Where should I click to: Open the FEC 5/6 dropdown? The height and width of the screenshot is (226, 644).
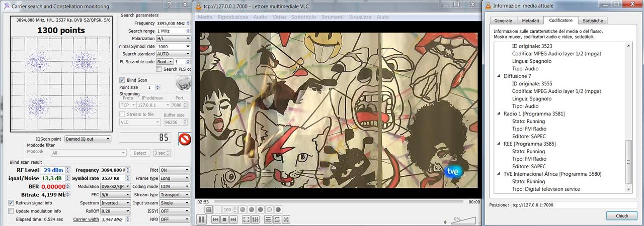click(115, 195)
